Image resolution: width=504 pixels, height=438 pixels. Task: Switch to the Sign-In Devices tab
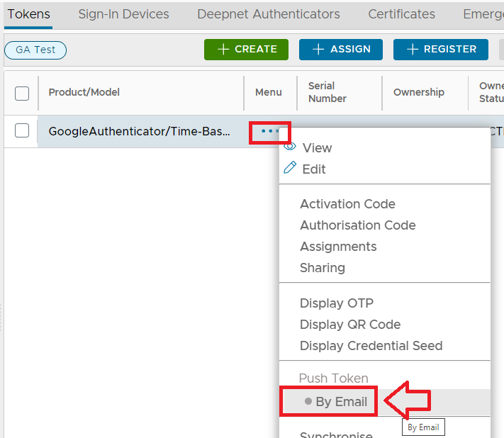pos(123,14)
